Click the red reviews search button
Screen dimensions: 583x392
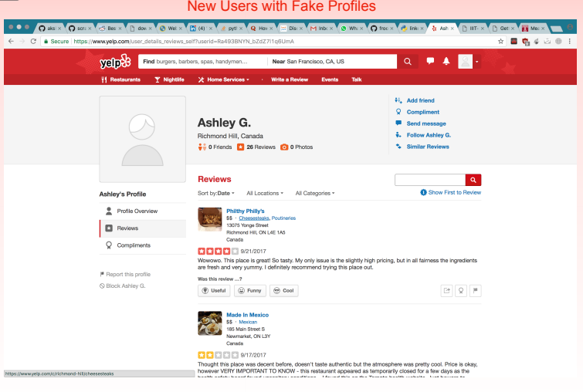(x=473, y=180)
